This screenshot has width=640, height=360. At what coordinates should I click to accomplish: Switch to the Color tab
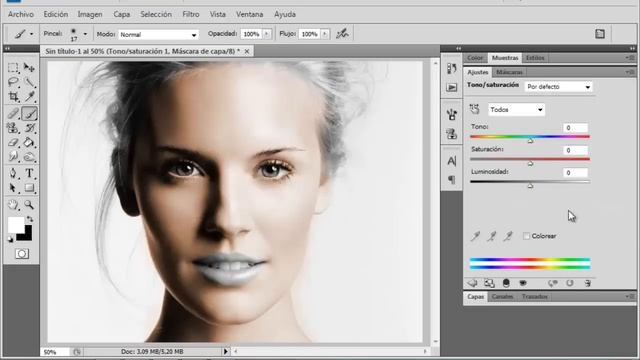[x=475, y=58]
